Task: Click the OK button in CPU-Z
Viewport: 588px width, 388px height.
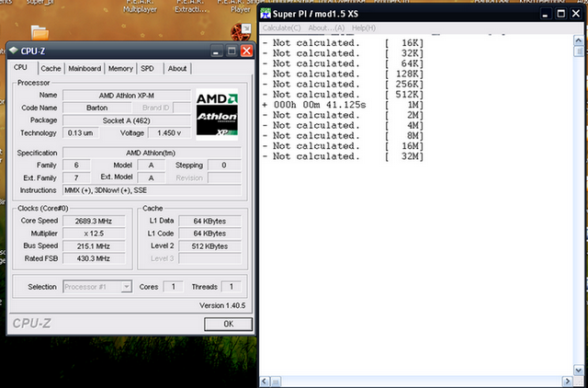Action: click(228, 324)
